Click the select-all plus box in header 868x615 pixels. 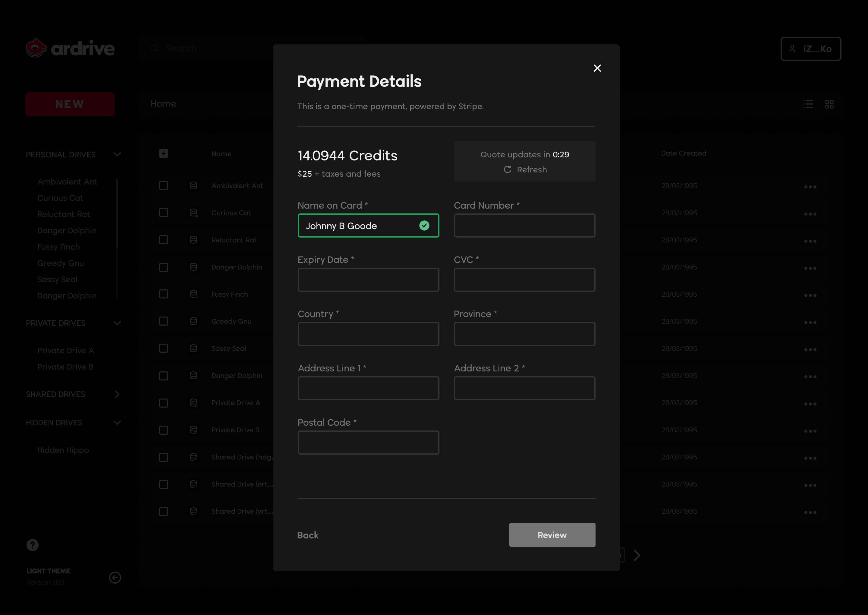(164, 153)
